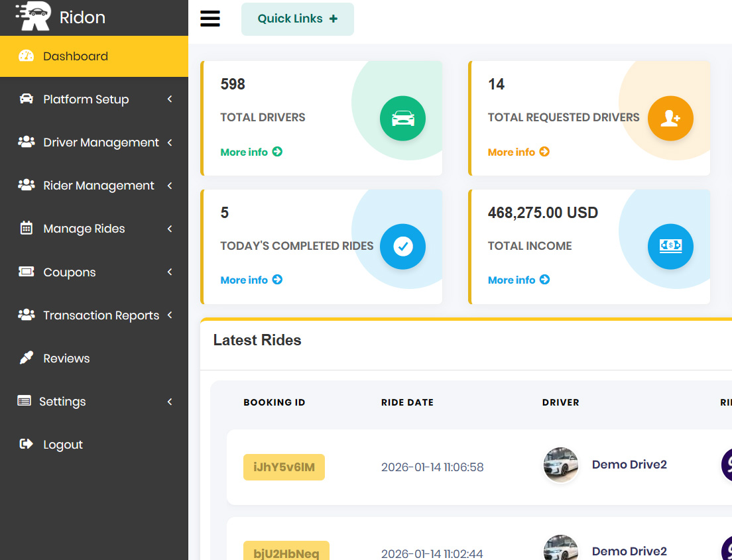Click booking ID iJhY5v6lM badge
The height and width of the screenshot is (560, 732).
[x=284, y=467]
